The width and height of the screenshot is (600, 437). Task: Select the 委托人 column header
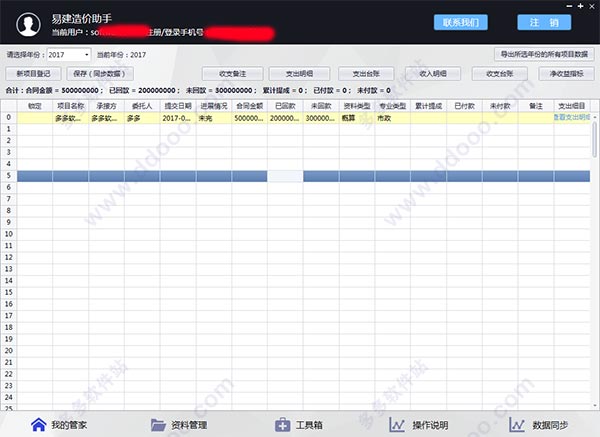(x=142, y=106)
